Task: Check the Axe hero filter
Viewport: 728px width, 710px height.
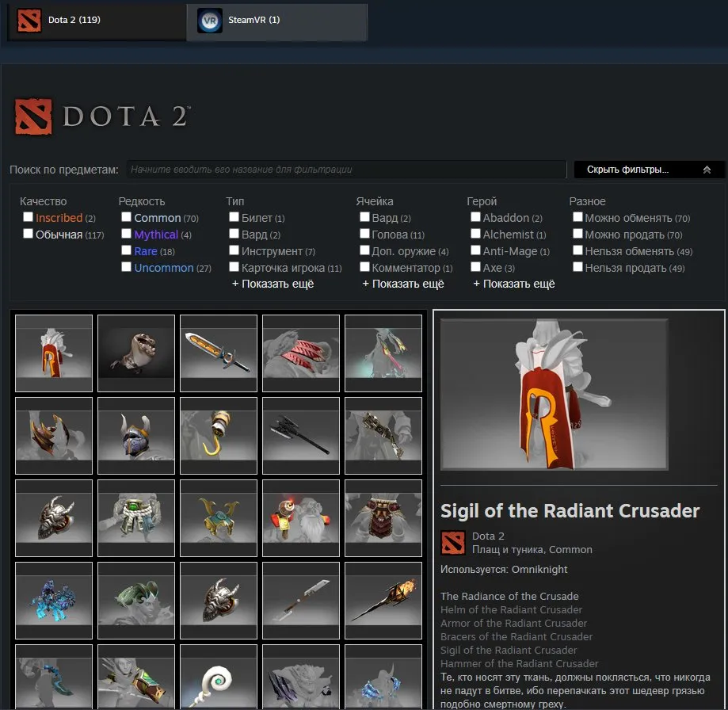Action: (475, 268)
